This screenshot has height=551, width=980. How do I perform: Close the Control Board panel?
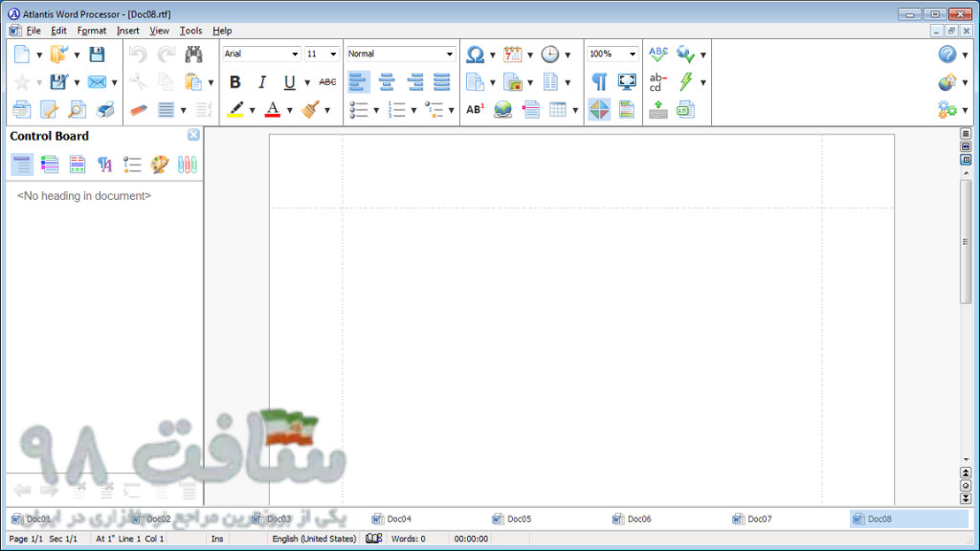pos(193,135)
